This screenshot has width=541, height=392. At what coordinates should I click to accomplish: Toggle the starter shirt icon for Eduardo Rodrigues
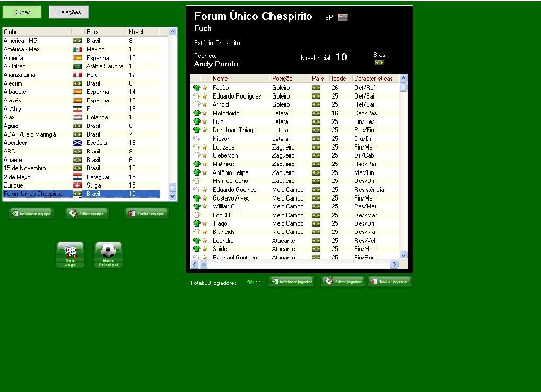(x=196, y=97)
